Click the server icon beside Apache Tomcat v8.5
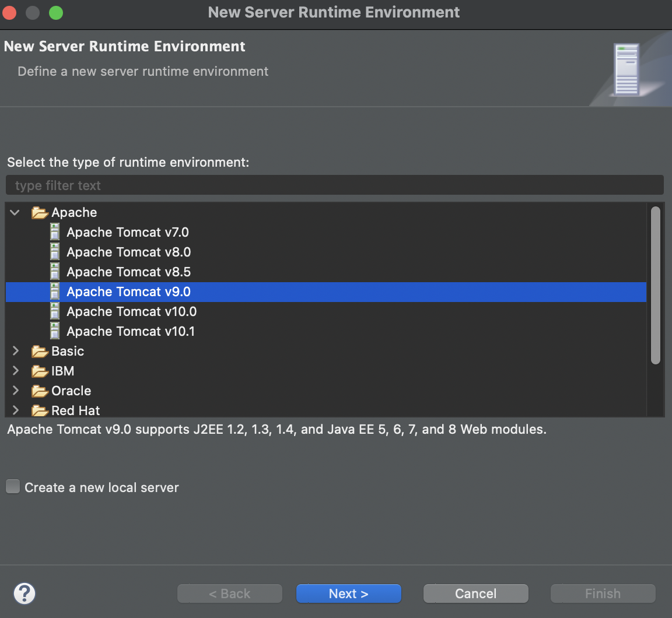Screen dimensions: 672x618 pyautogui.click(x=55, y=272)
